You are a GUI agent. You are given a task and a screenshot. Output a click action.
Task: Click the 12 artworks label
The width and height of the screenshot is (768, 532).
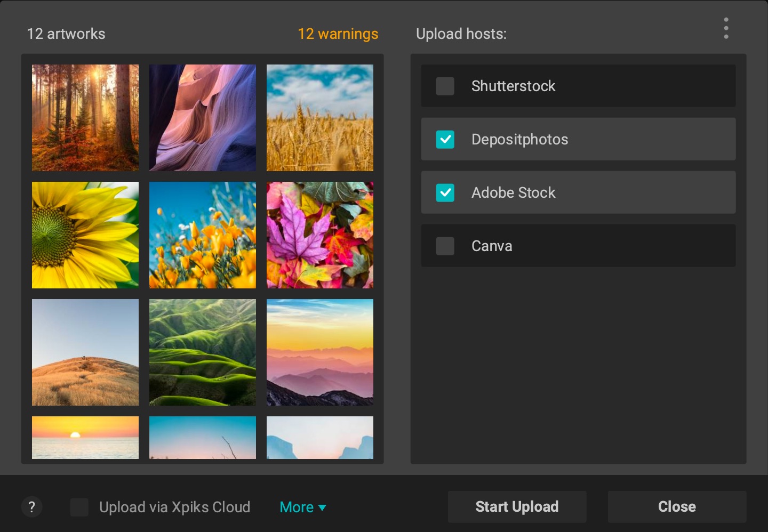(66, 34)
